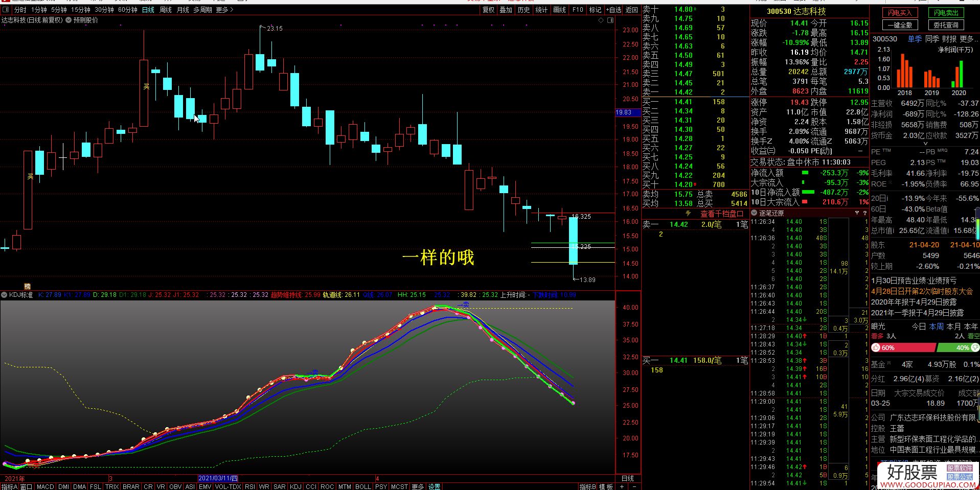980x490 pixels.
Task: Open 更多 indicators in bottom bar
Action: (418, 486)
